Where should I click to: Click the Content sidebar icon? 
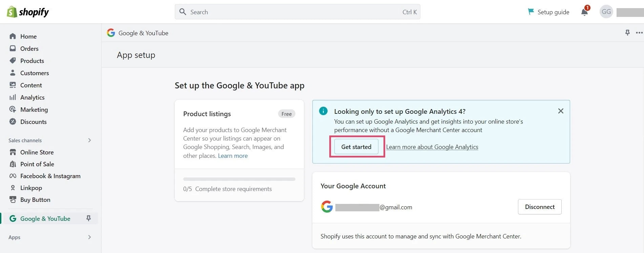13,85
